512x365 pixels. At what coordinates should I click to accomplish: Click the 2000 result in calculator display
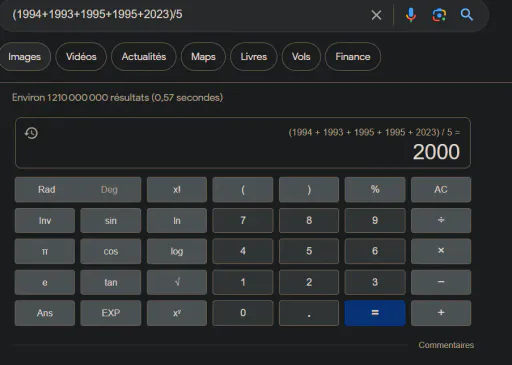(x=436, y=152)
